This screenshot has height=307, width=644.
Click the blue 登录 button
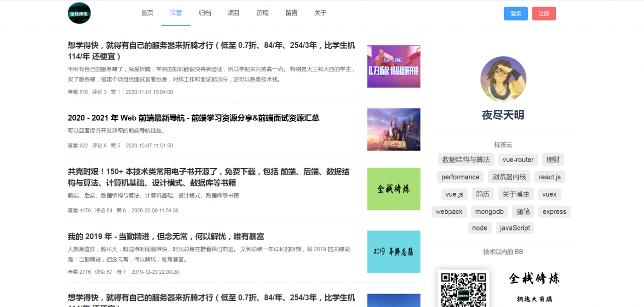[516, 14]
